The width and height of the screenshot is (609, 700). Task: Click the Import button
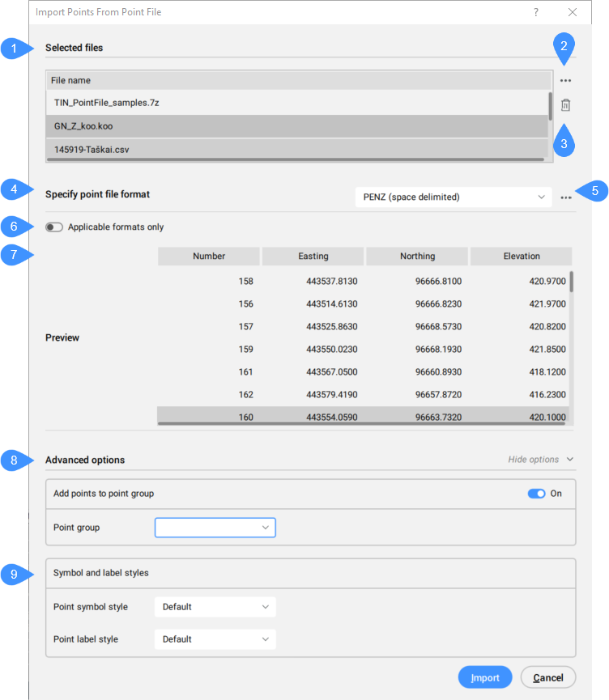485,677
